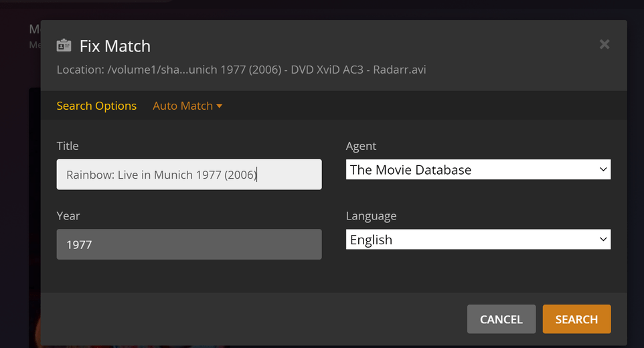Click the Location file path text
Screen dimensions: 644x348
(x=241, y=70)
